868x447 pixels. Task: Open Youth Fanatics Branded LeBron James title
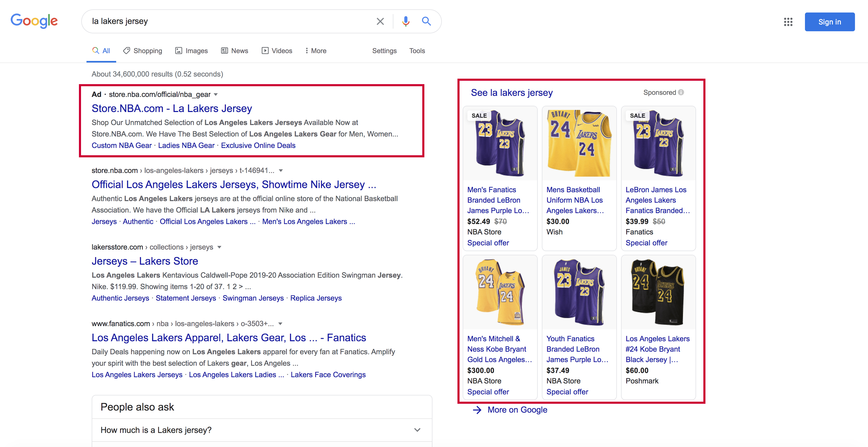click(x=578, y=349)
